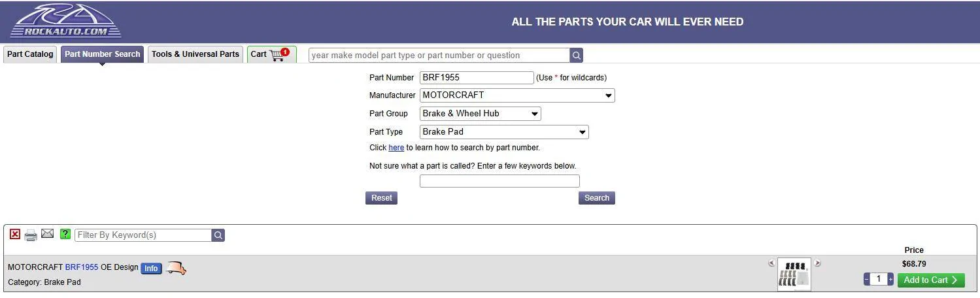Click the green question mark help icon
The height and width of the screenshot is (298, 980).
coord(65,234)
